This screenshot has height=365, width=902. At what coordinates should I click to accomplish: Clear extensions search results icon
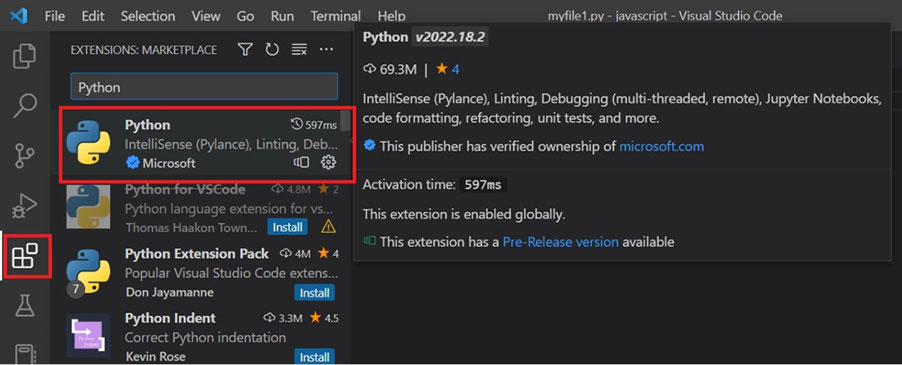click(x=299, y=50)
